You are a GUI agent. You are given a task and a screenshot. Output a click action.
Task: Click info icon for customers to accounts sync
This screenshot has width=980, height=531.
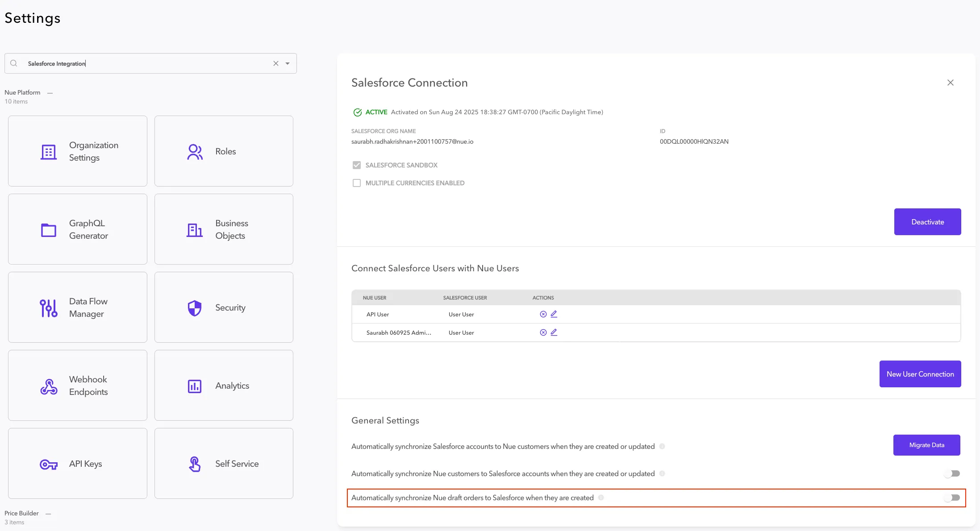662,473
